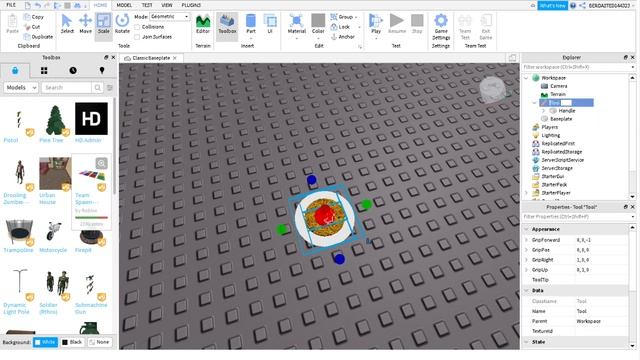This screenshot has width=640, height=360.
Task: Toggle the Anchor button
Action: pyautogui.click(x=343, y=36)
